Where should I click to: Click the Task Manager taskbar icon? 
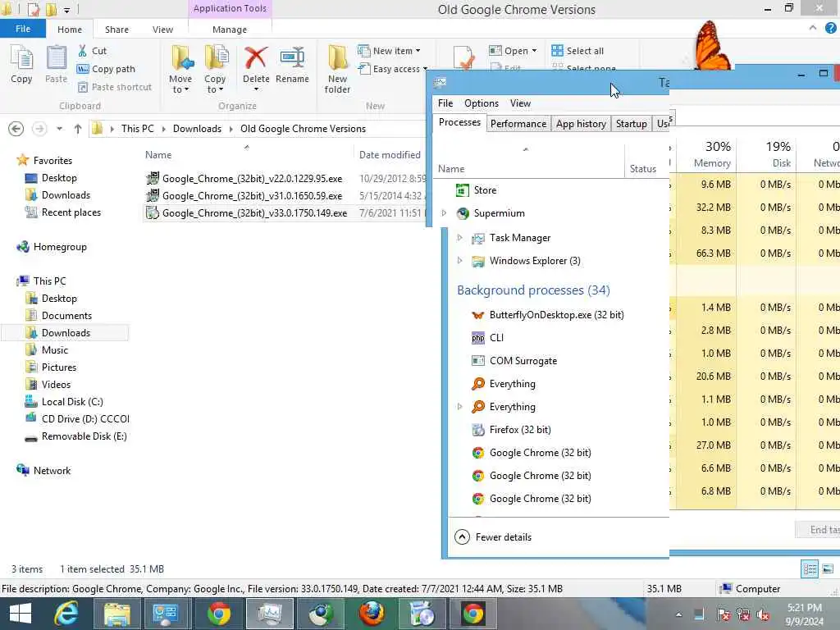(269, 614)
